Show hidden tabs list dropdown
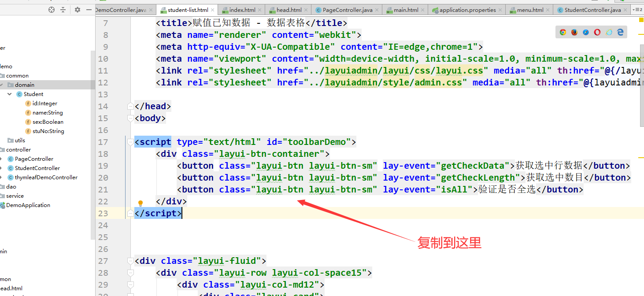Image resolution: width=644 pixels, height=296 pixels. click(637, 10)
